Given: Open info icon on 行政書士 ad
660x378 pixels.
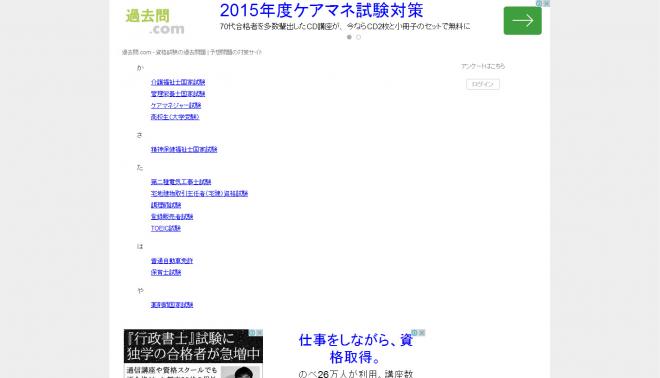Looking at the screenshot, I should pos(252,333).
